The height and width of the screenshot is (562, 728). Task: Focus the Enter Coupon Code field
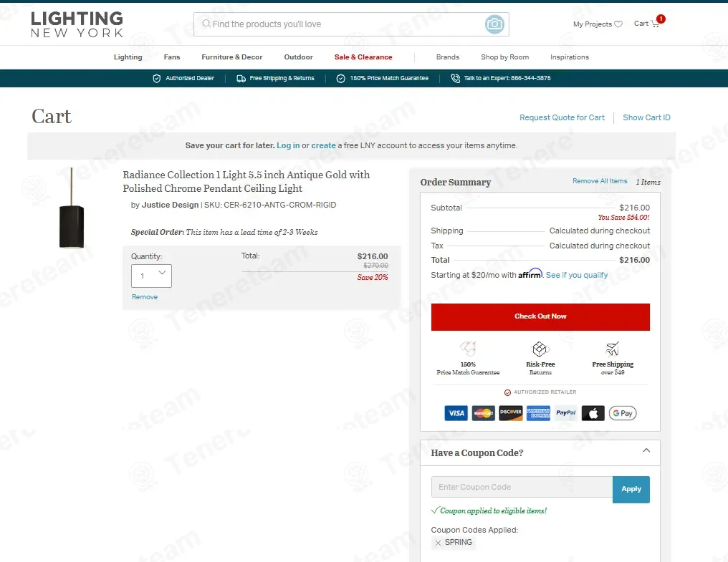coord(522,488)
